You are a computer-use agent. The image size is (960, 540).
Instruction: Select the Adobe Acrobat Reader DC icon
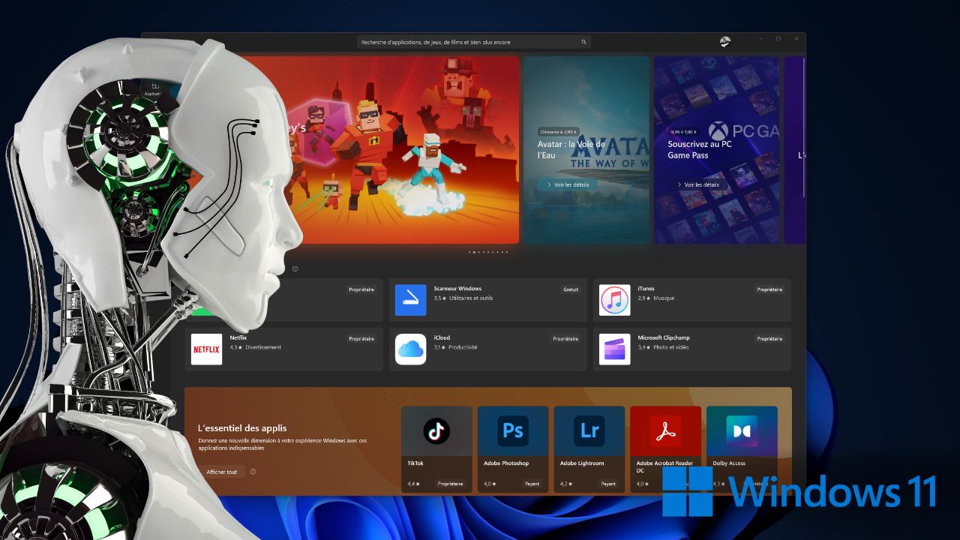coord(666,431)
